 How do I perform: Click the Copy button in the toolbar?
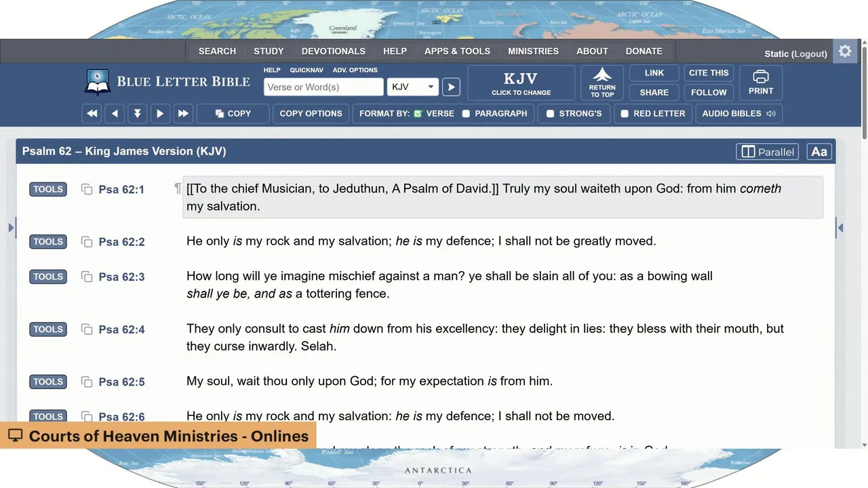[233, 114]
